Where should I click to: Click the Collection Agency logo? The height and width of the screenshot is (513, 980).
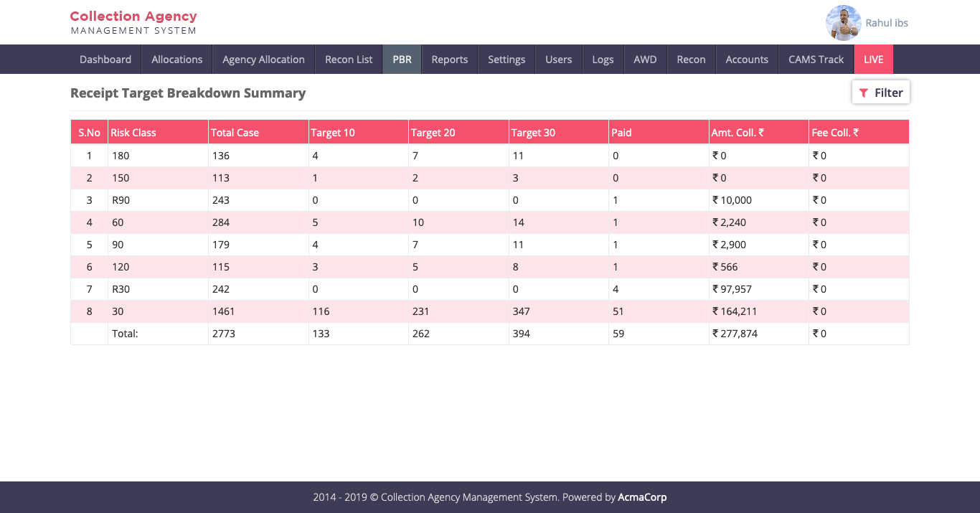click(x=133, y=22)
